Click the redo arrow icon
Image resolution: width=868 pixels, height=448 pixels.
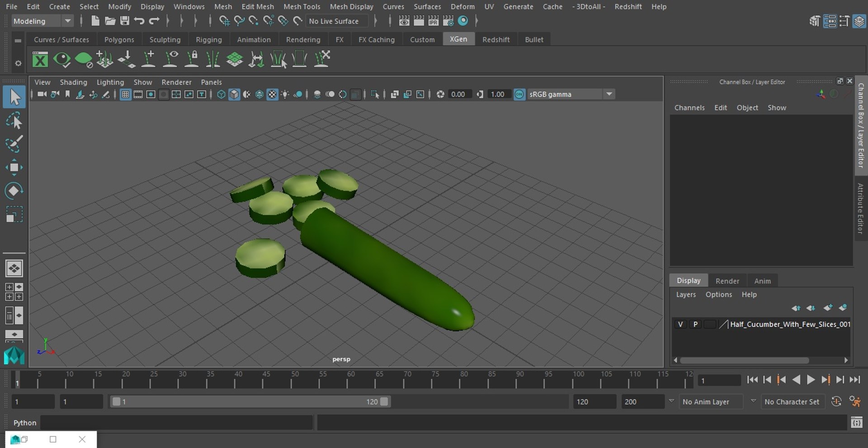click(154, 21)
